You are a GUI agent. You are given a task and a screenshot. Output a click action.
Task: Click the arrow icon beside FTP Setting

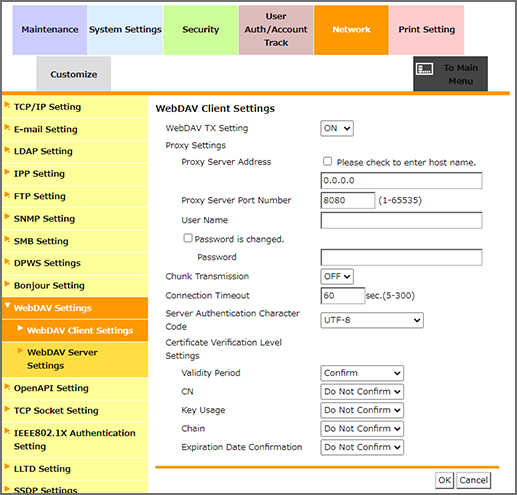coord(7,194)
